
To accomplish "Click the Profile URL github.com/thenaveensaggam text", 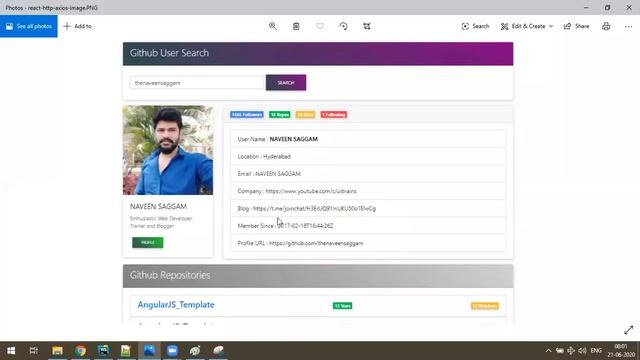I will pyautogui.click(x=316, y=243).
